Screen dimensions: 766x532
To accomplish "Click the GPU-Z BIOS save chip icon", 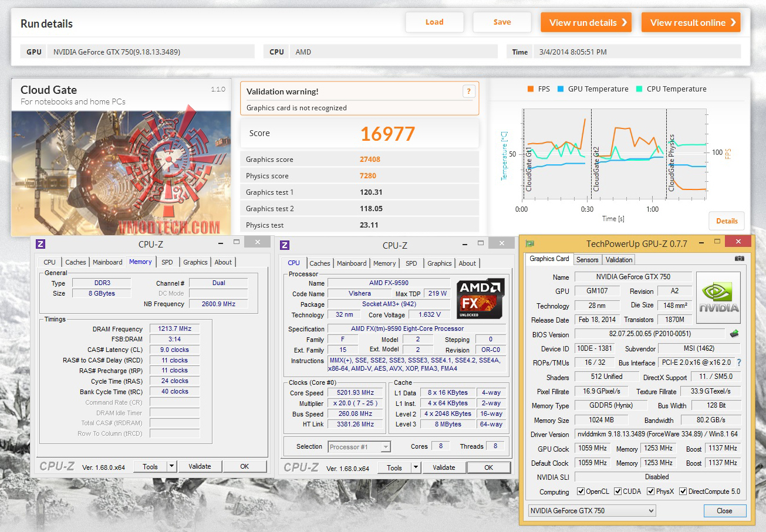I will (x=734, y=334).
